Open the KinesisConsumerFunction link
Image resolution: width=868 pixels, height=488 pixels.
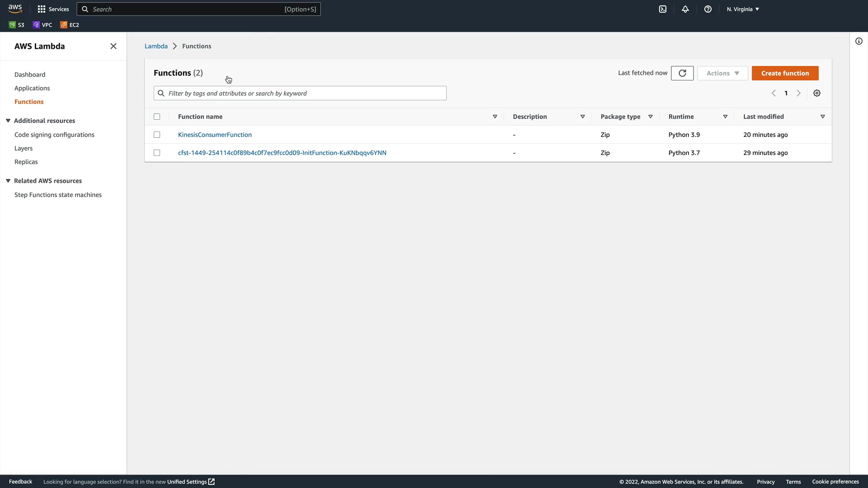click(215, 135)
